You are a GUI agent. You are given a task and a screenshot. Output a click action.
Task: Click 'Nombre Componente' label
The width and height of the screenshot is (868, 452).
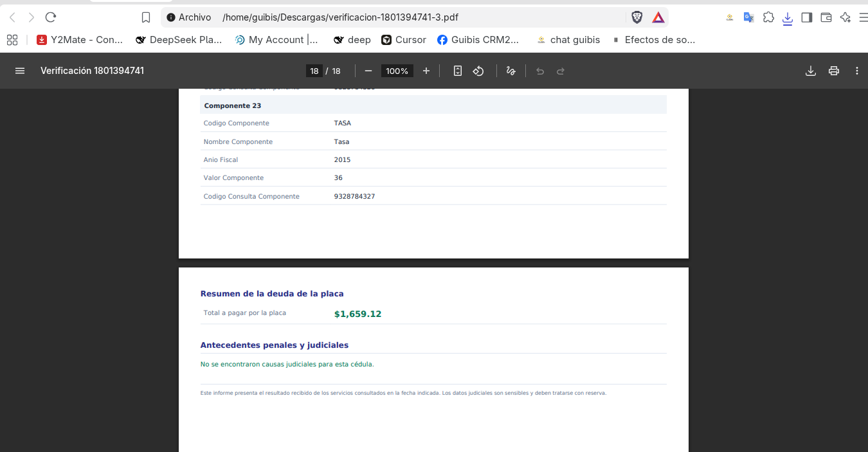tap(238, 141)
